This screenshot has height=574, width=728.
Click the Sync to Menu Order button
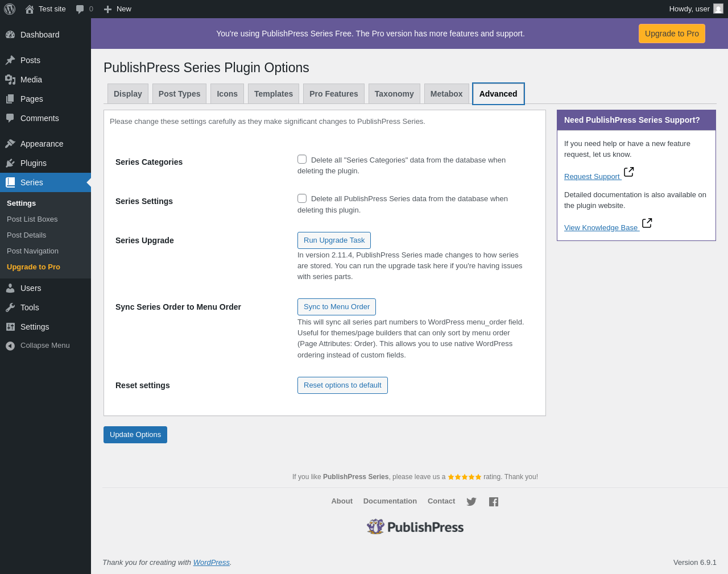[337, 307]
